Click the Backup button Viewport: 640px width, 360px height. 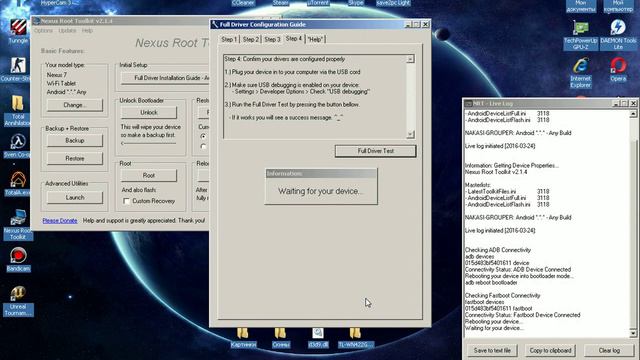(x=75, y=140)
